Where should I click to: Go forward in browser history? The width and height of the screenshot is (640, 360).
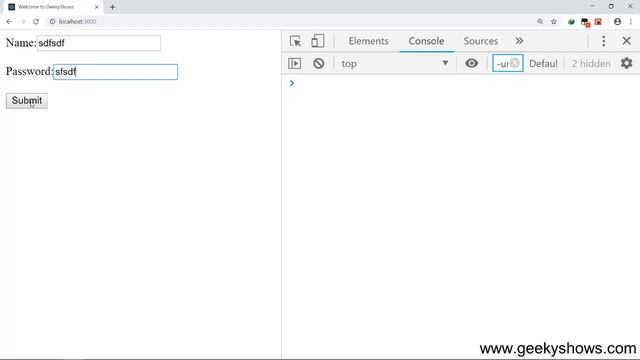point(22,22)
